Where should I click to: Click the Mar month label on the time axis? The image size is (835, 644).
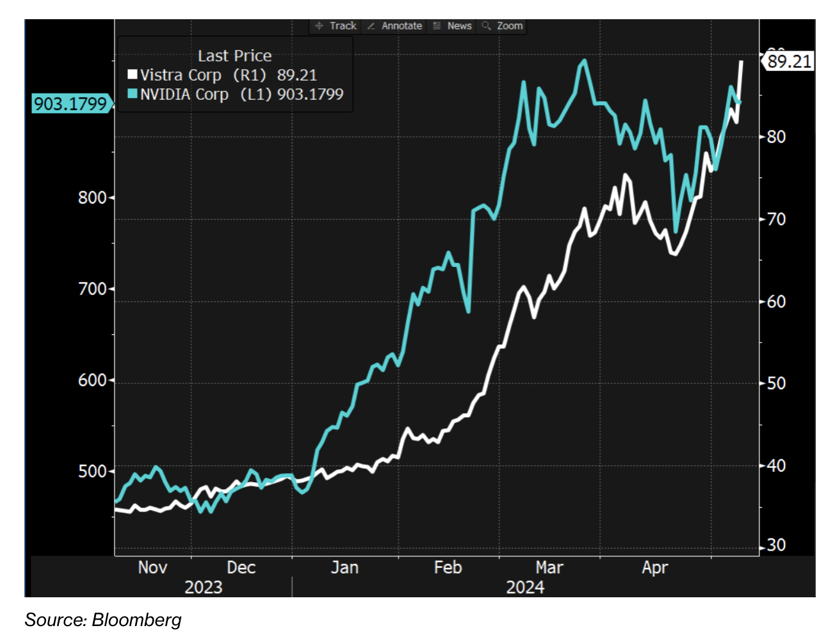(x=549, y=568)
